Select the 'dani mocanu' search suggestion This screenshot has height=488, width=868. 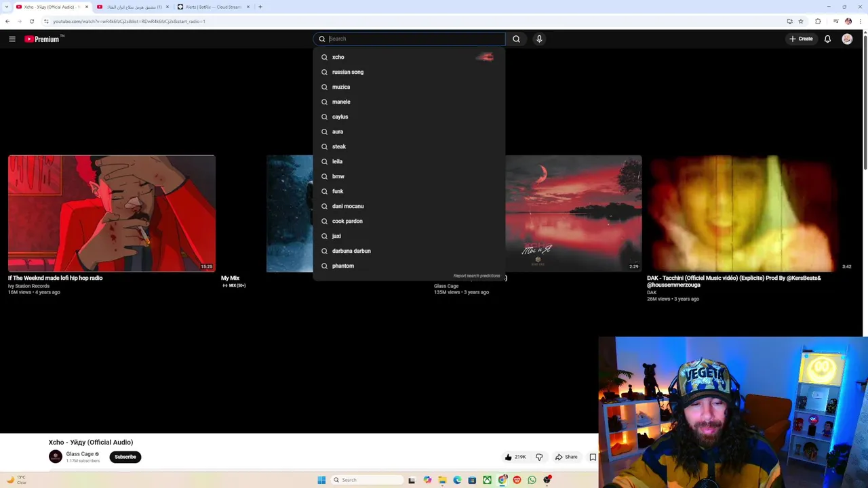tap(409, 206)
